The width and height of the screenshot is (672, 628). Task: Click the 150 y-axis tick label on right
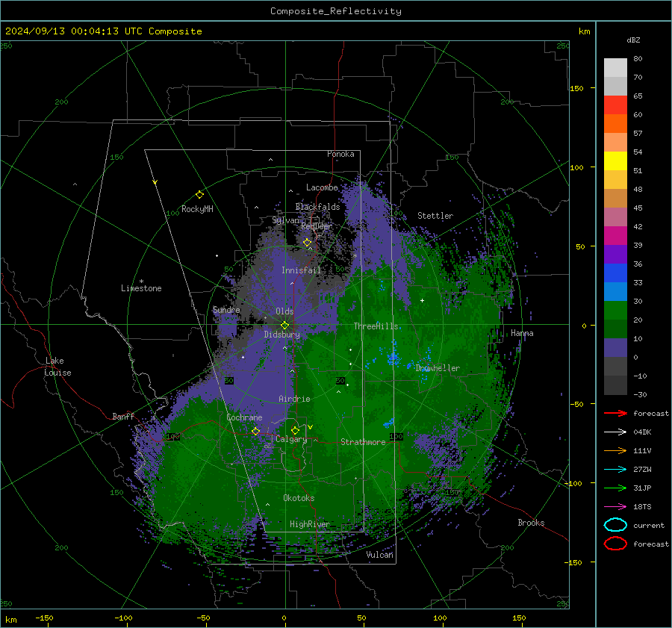576,88
